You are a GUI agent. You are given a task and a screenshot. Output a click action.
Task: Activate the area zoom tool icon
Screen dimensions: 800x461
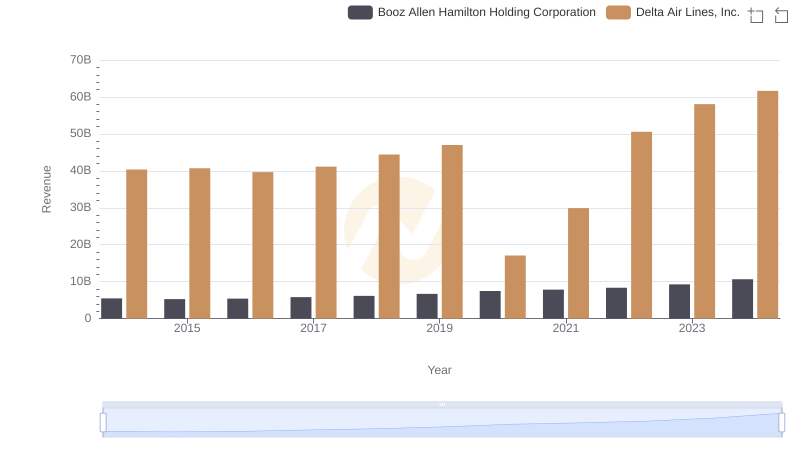pyautogui.click(x=756, y=15)
